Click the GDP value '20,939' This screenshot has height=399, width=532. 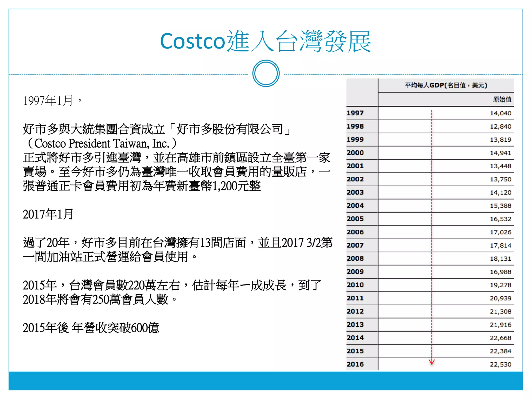[501, 298]
